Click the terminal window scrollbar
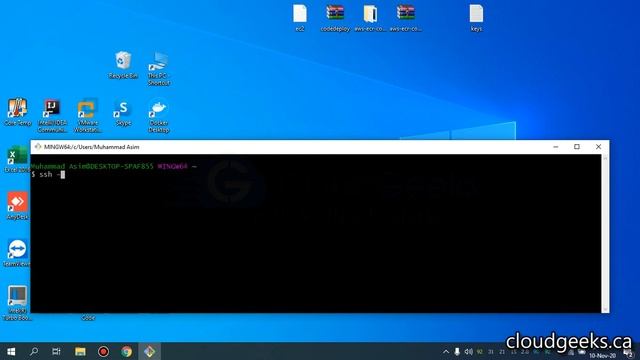 coord(605,233)
